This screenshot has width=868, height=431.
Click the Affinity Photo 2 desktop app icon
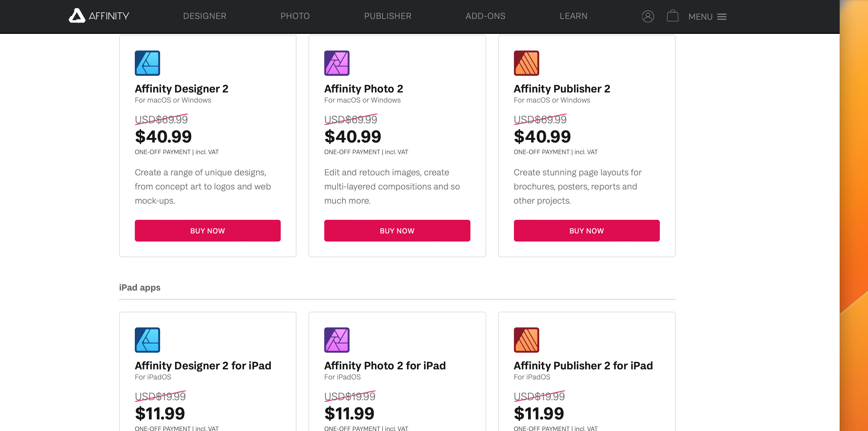point(337,63)
